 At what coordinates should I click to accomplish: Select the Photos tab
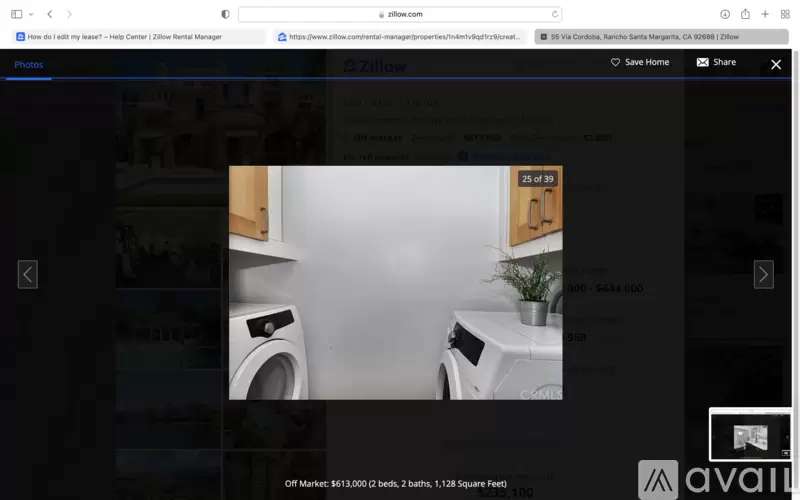point(29,65)
